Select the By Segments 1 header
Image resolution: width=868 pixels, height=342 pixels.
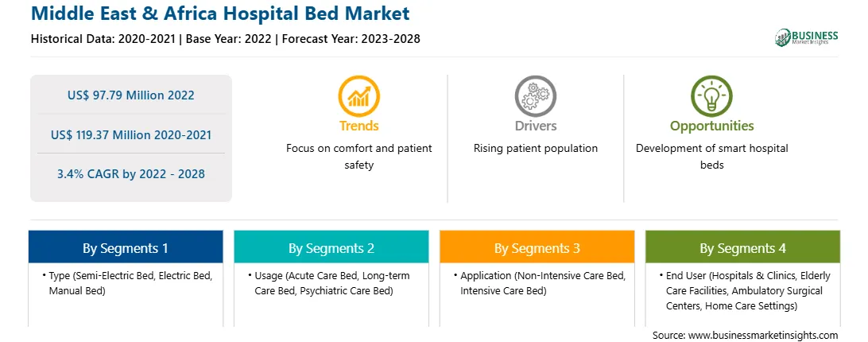coord(126,247)
